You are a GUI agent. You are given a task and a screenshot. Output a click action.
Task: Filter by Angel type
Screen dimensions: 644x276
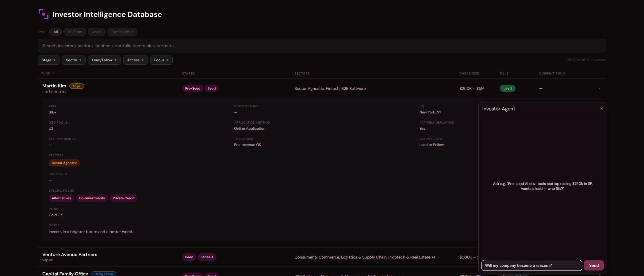pos(97,32)
